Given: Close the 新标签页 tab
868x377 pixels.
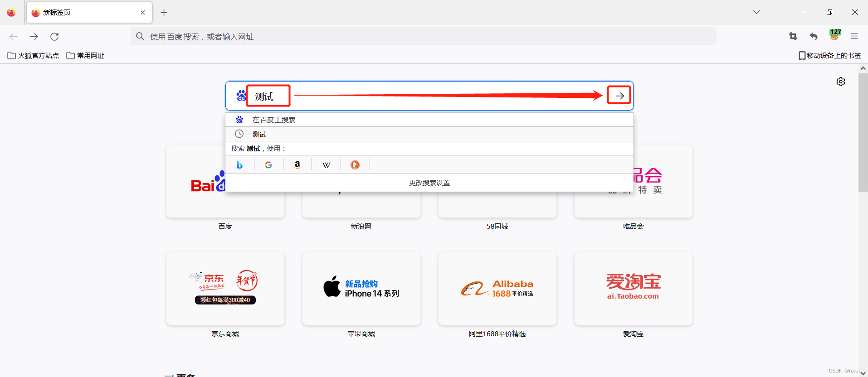Looking at the screenshot, I should click(143, 12).
